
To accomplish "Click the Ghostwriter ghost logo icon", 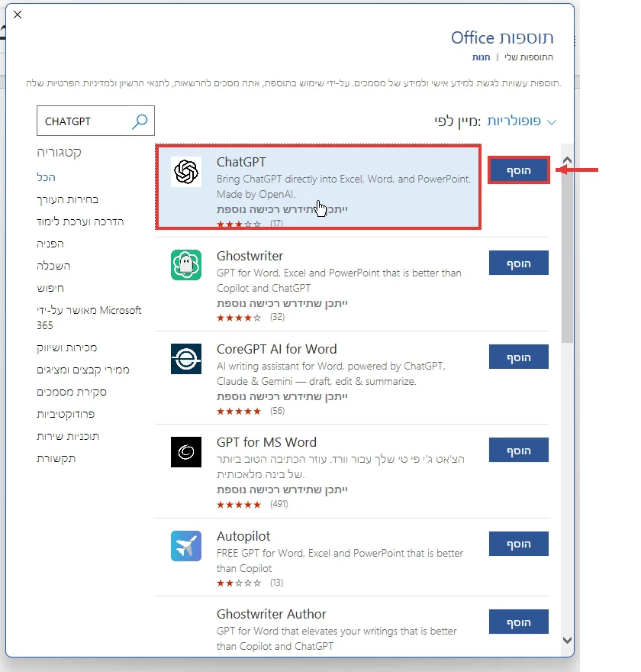I will [186, 265].
